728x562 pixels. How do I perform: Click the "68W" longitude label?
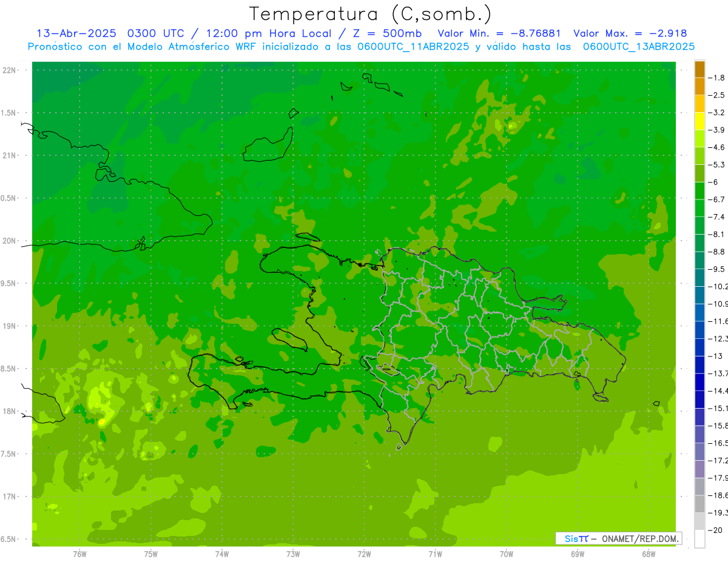coord(648,554)
